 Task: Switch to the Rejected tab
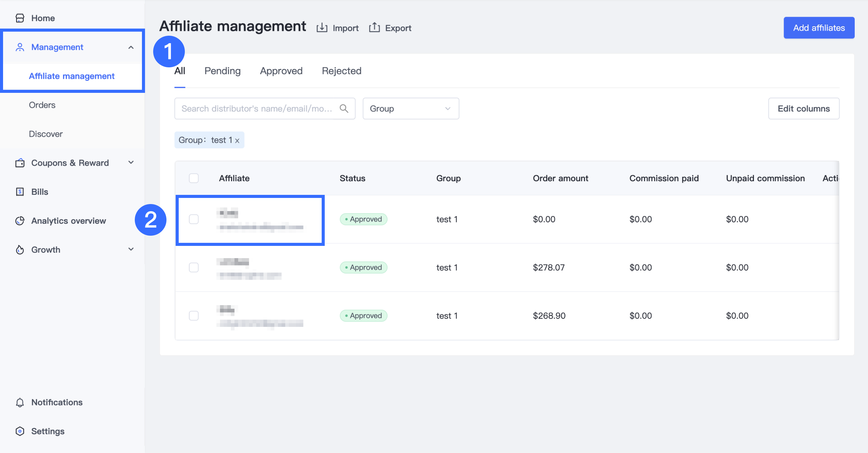(x=341, y=71)
